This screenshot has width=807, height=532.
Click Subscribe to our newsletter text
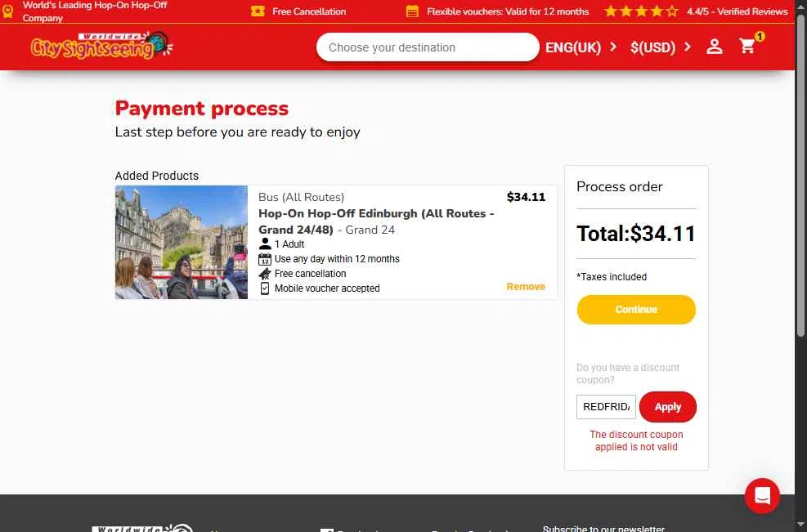tap(603, 529)
